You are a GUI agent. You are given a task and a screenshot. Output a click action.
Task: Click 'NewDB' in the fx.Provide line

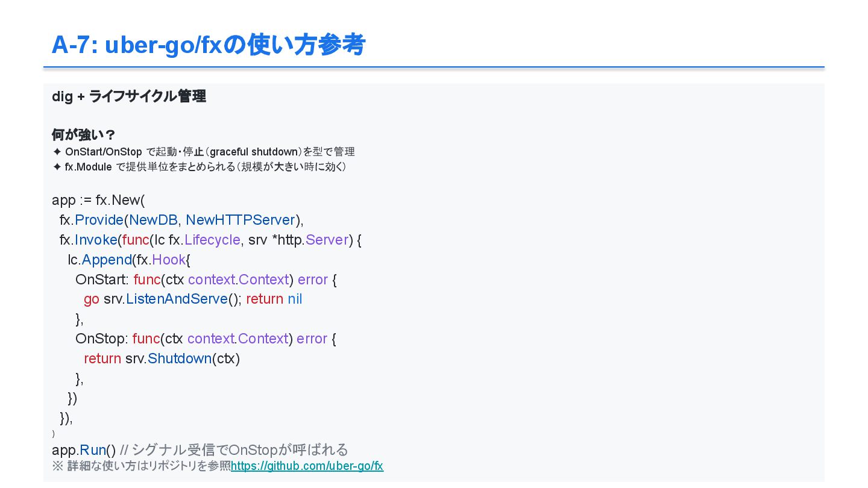pyautogui.click(x=153, y=220)
